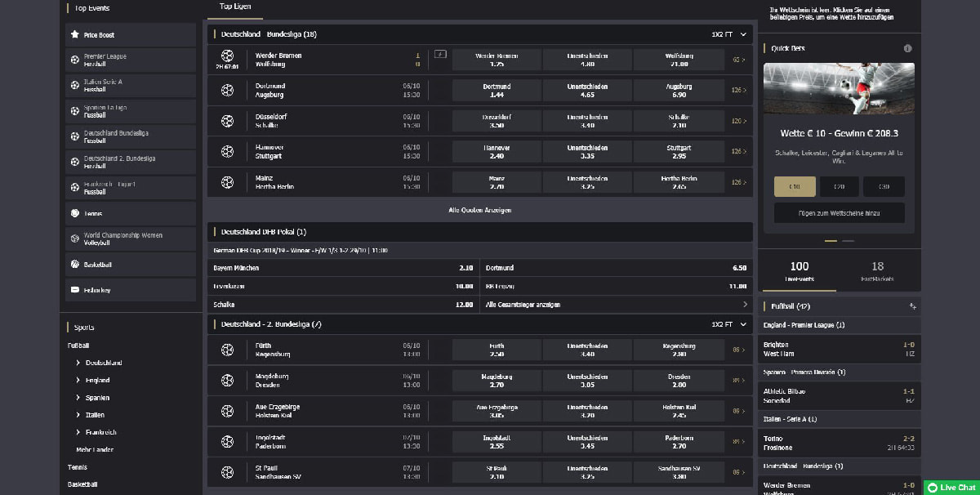This screenshot has height=495, width=980.
Task: Open Basketball in Top Events list
Action: (x=131, y=265)
